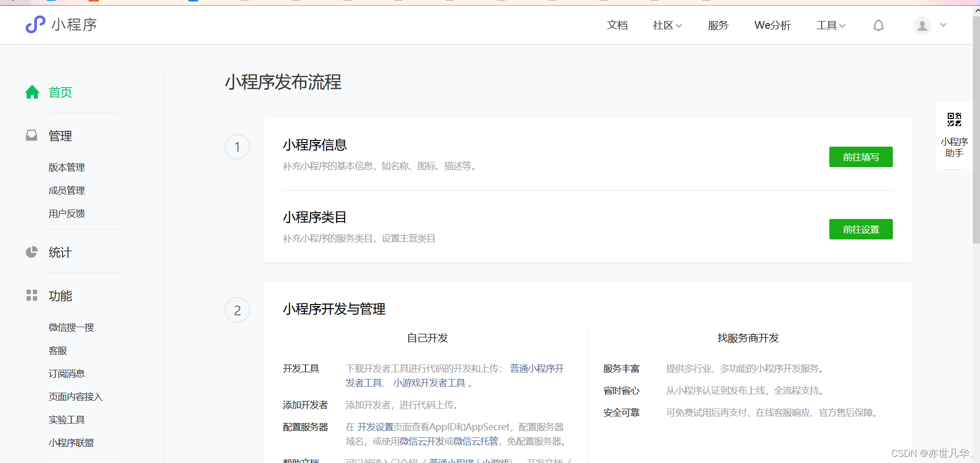980x463 pixels.
Task: Expand the account dropdown arrow
Action: (x=943, y=25)
